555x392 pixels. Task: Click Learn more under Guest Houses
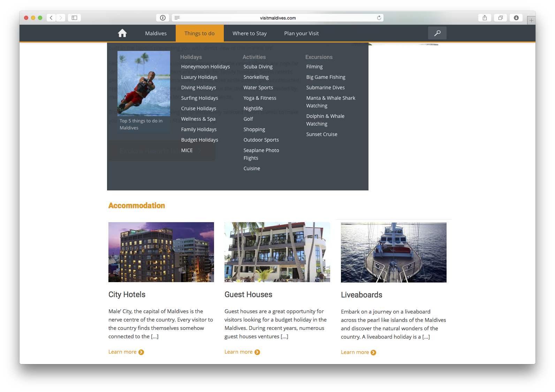(x=238, y=352)
